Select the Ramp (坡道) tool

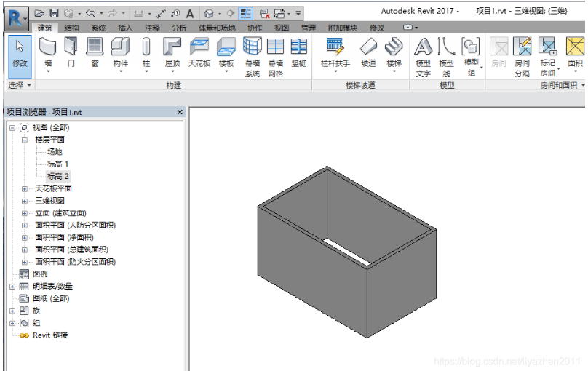click(368, 52)
